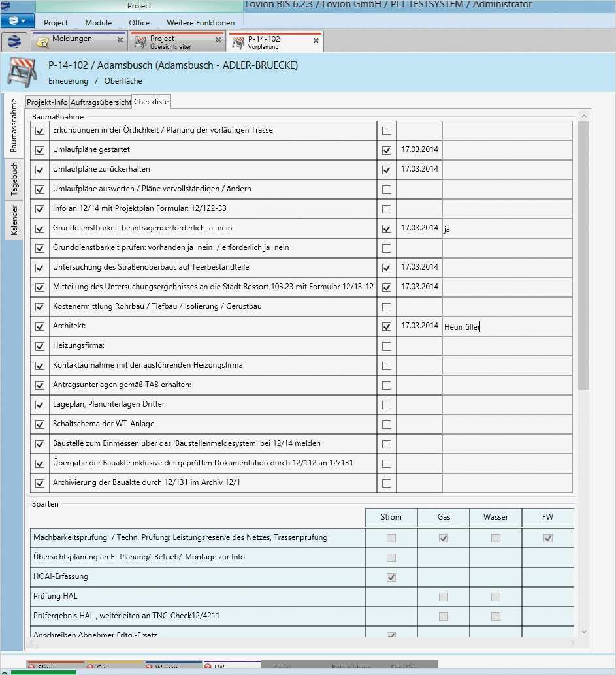Click the text 'Untersuchung des Straßenoberbaus auf Teerbestandteile'
This screenshot has height=675, width=616.
[151, 267]
